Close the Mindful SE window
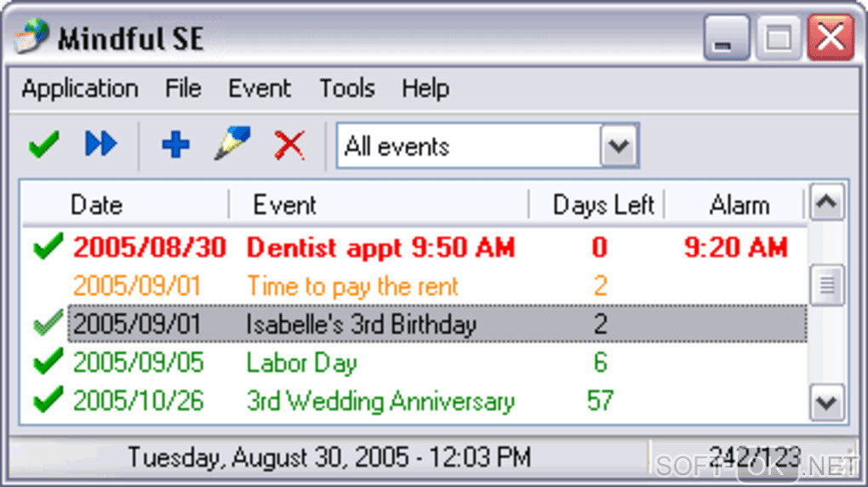 click(831, 37)
